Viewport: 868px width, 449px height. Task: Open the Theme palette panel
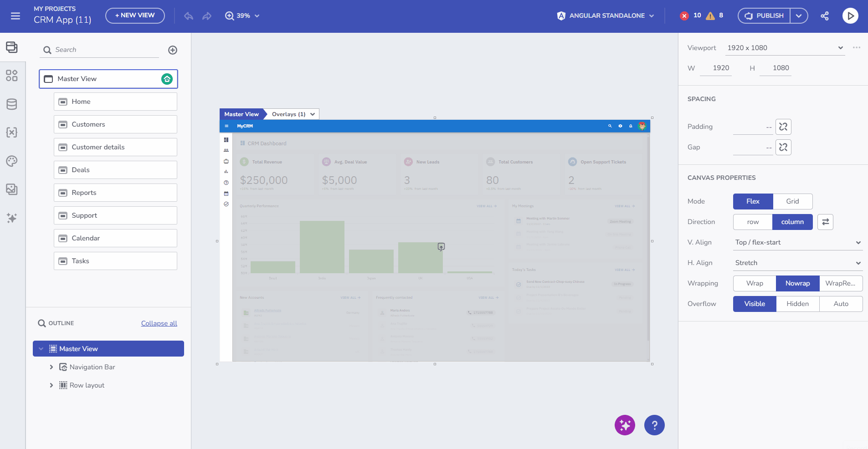click(x=12, y=161)
